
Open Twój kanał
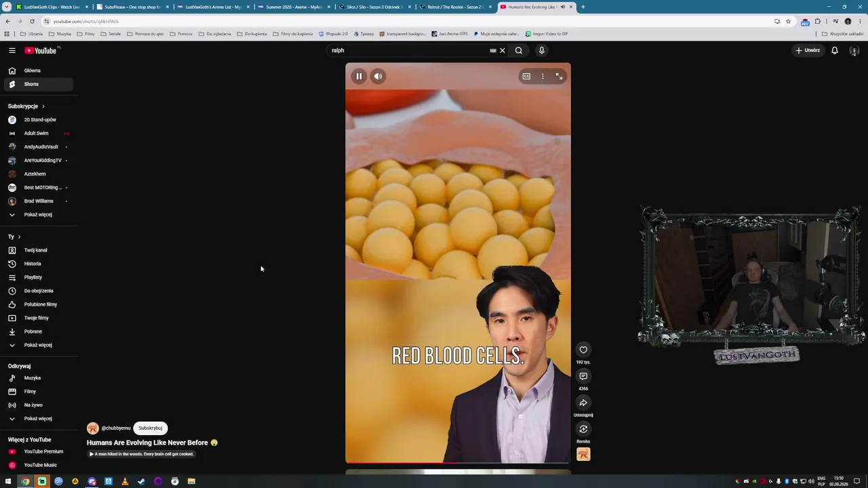(38, 250)
